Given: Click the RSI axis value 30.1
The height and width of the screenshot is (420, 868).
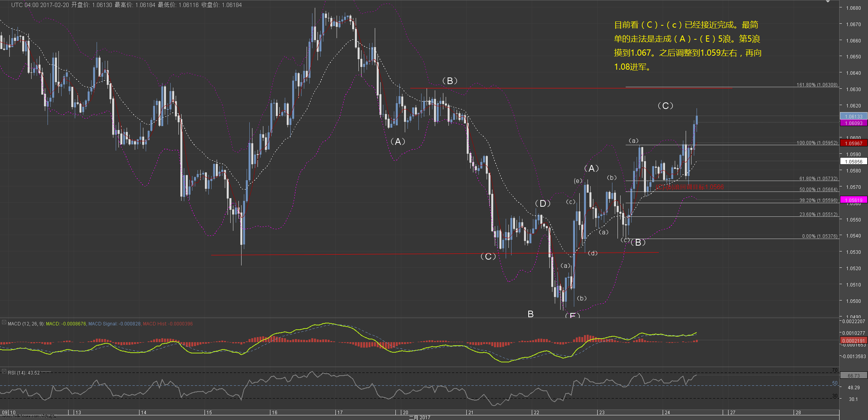Looking at the screenshot, I should pos(853,399).
